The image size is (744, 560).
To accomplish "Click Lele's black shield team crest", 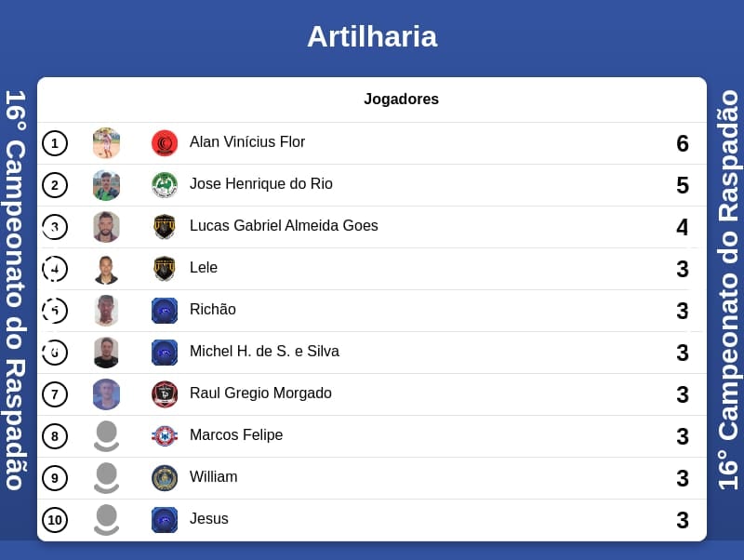I will click(x=165, y=269).
